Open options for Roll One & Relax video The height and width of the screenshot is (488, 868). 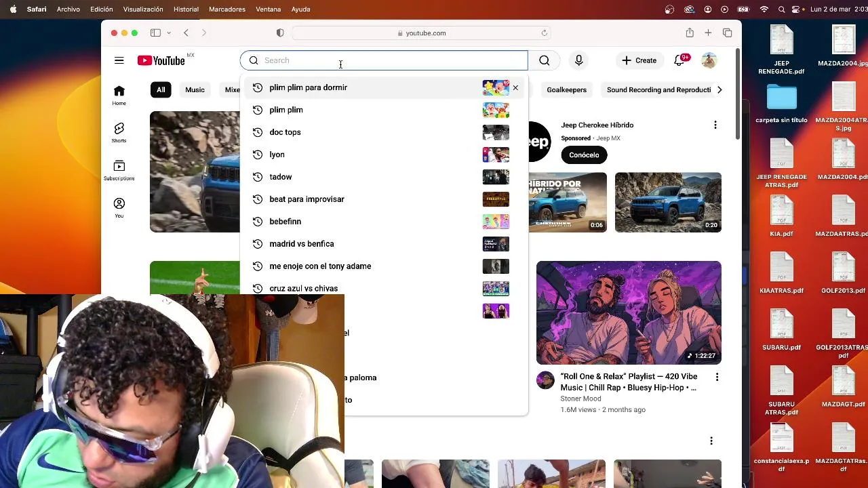pyautogui.click(x=717, y=377)
